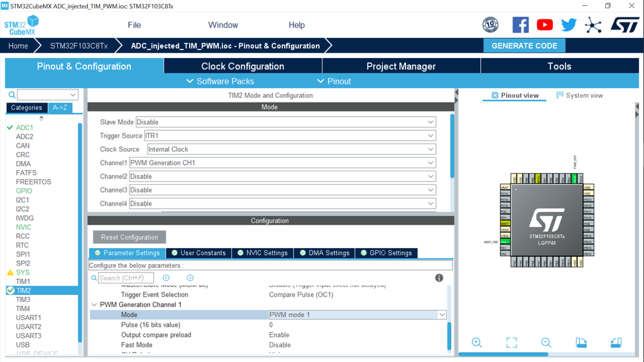Click the category search magnifier icon
This screenshot has width=644, height=362.
tap(12, 95)
